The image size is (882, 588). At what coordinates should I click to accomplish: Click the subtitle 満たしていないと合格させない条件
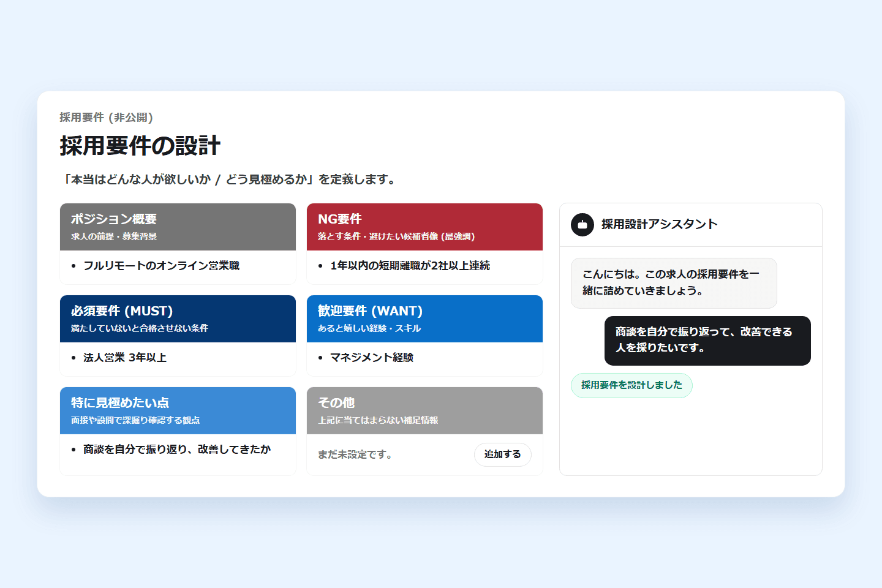140,328
